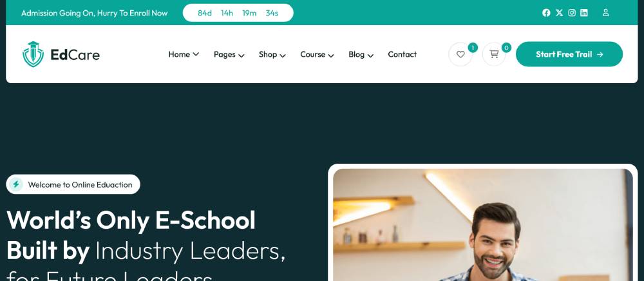Expand the Blog dropdown menu
This screenshot has height=281, width=644.
tap(361, 54)
